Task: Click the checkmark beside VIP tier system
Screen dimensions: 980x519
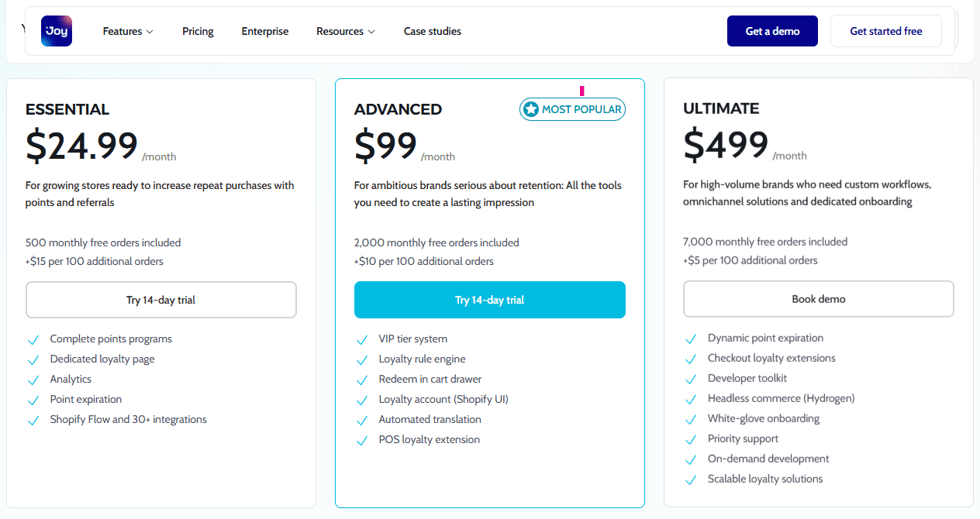Action: [362, 339]
